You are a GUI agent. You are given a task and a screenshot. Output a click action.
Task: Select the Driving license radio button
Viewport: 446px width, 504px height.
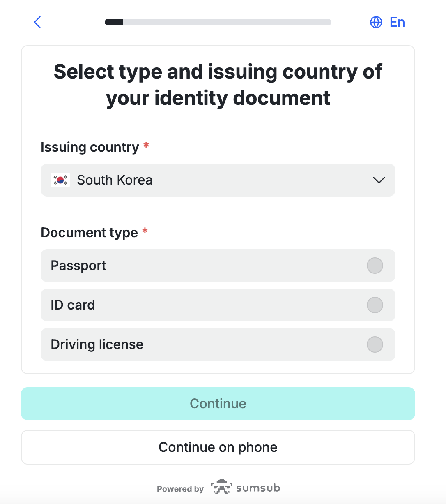(375, 344)
